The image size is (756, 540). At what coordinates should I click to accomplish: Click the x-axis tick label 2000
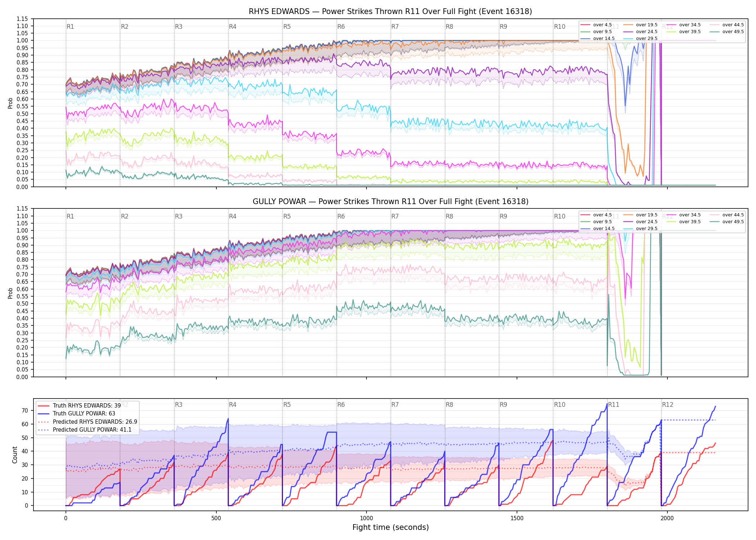(667, 518)
